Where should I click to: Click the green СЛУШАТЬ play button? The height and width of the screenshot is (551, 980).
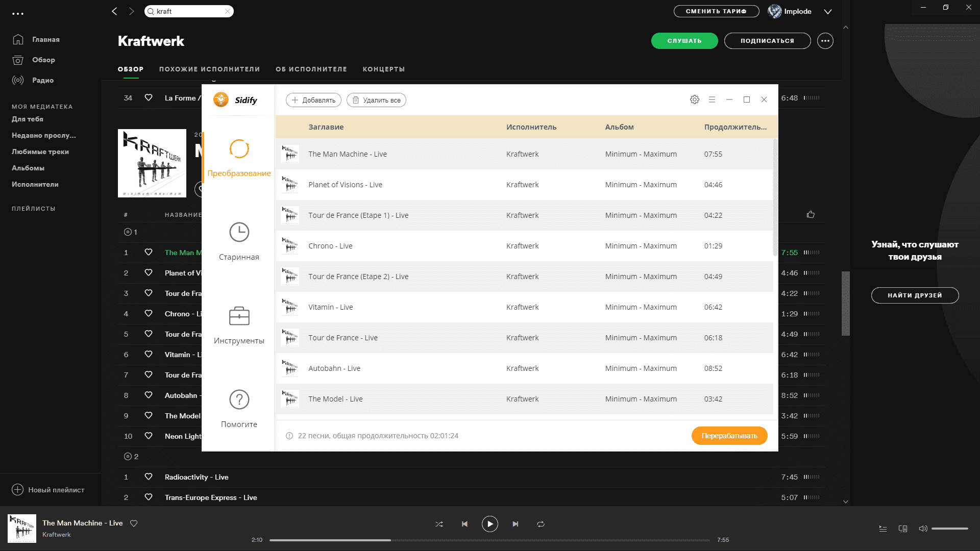[x=684, y=41]
